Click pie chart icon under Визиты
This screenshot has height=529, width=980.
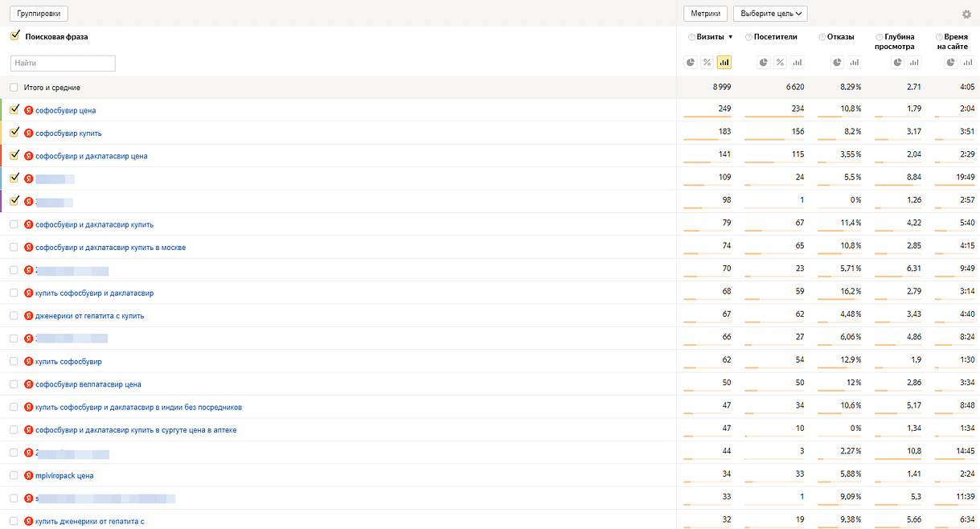click(x=691, y=63)
